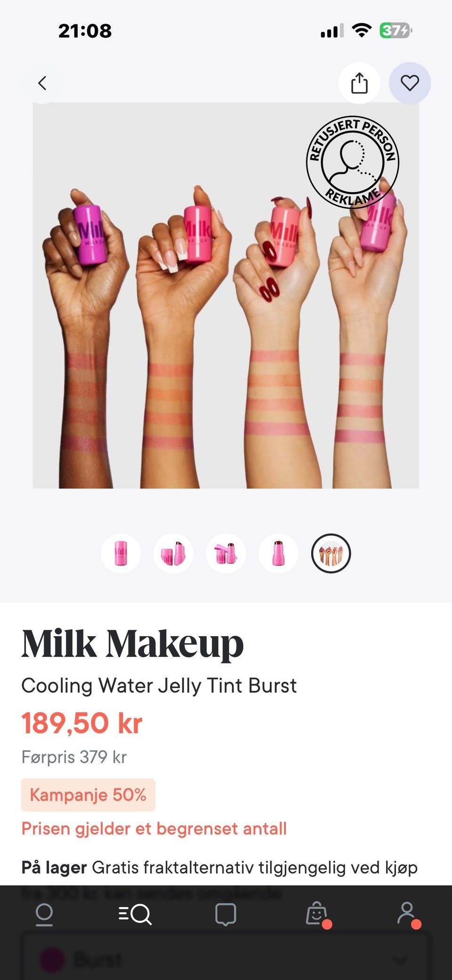Go back using the left arrow

pos(42,83)
